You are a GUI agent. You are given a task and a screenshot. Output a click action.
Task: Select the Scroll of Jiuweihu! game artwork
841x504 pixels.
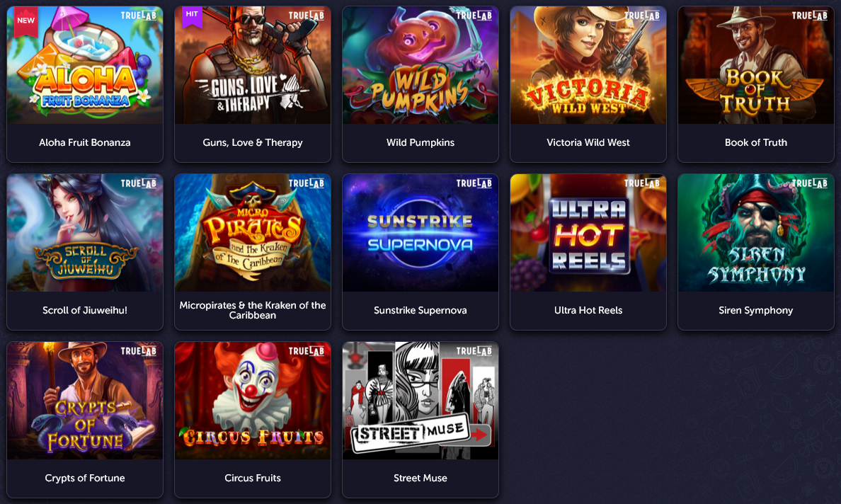[85, 233]
